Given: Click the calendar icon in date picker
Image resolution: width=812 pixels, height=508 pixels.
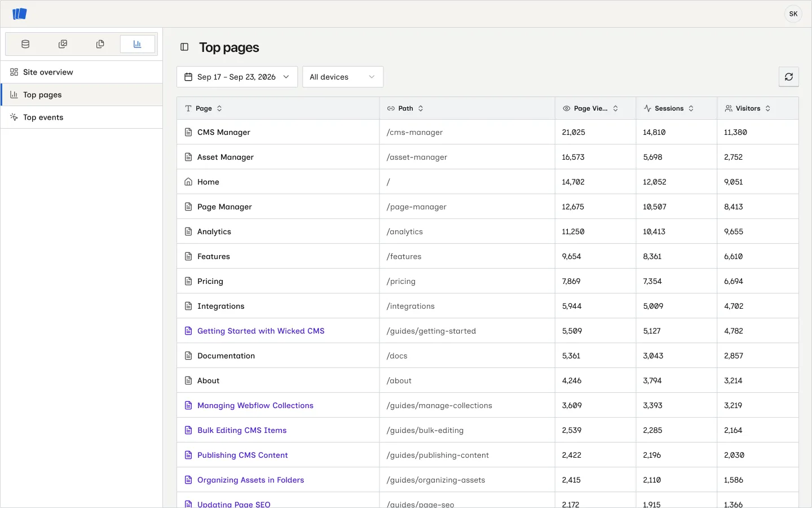Looking at the screenshot, I should (x=188, y=77).
